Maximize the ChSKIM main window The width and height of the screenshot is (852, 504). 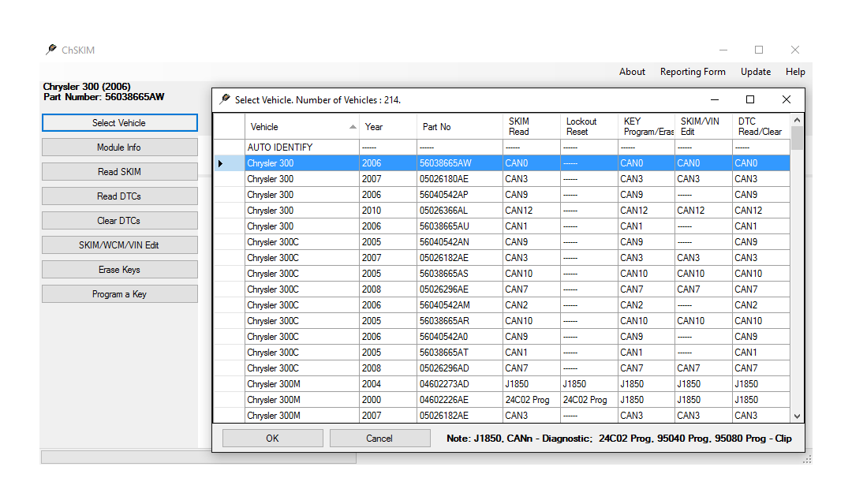tap(759, 50)
